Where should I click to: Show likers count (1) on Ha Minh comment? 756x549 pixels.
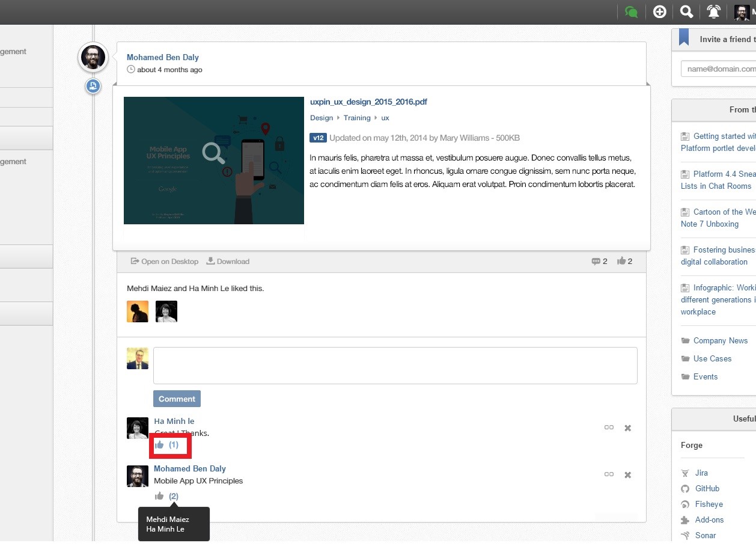point(174,445)
